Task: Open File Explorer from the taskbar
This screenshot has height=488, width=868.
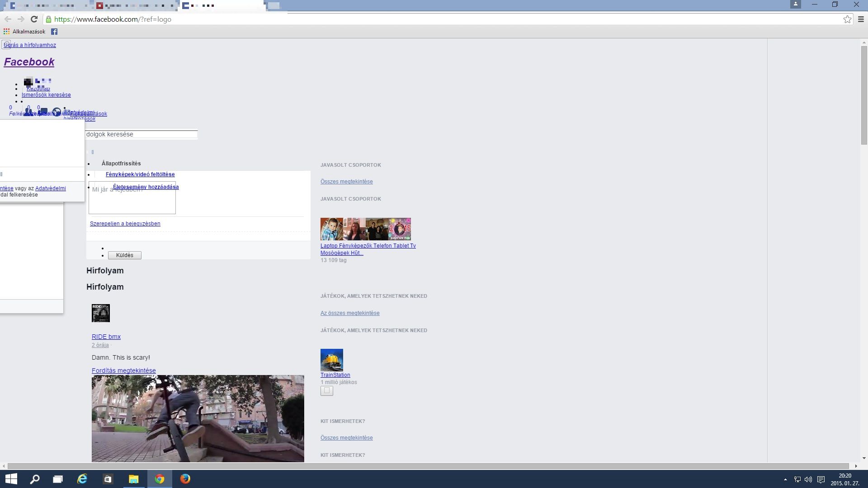Action: [134, 479]
